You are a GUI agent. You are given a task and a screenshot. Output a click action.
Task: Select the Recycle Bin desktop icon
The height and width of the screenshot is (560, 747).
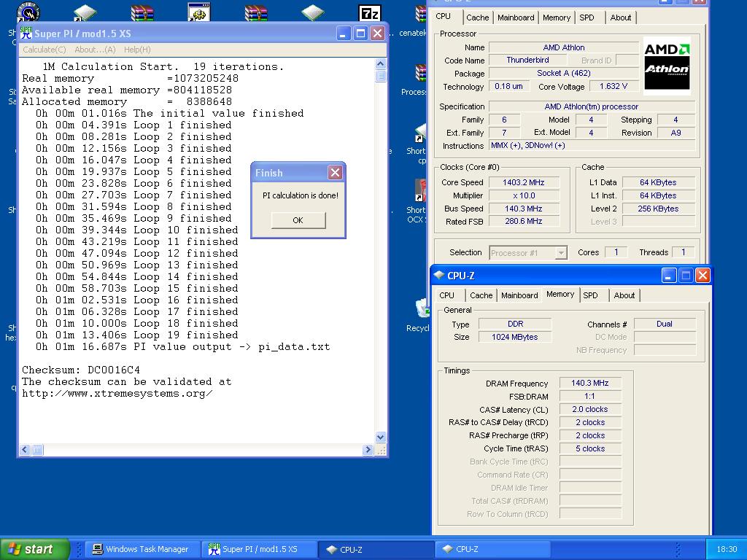422,308
